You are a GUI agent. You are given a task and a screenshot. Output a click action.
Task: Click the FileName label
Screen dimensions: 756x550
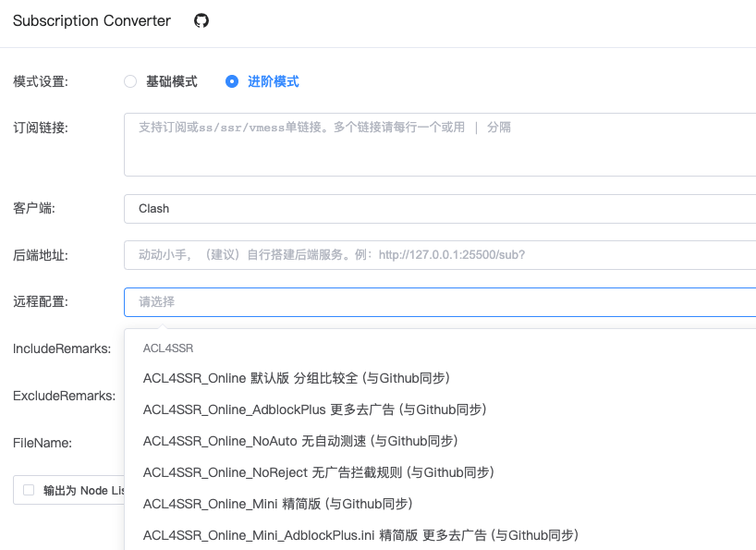click(x=43, y=443)
